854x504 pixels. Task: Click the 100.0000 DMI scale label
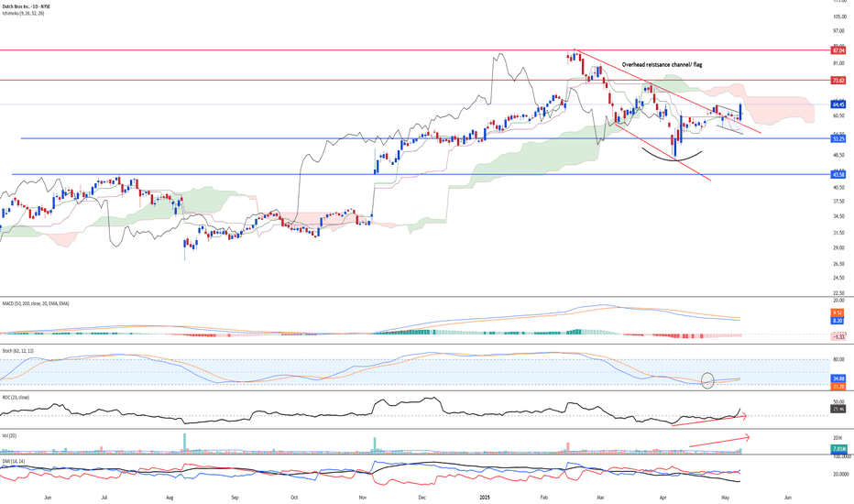(841, 456)
